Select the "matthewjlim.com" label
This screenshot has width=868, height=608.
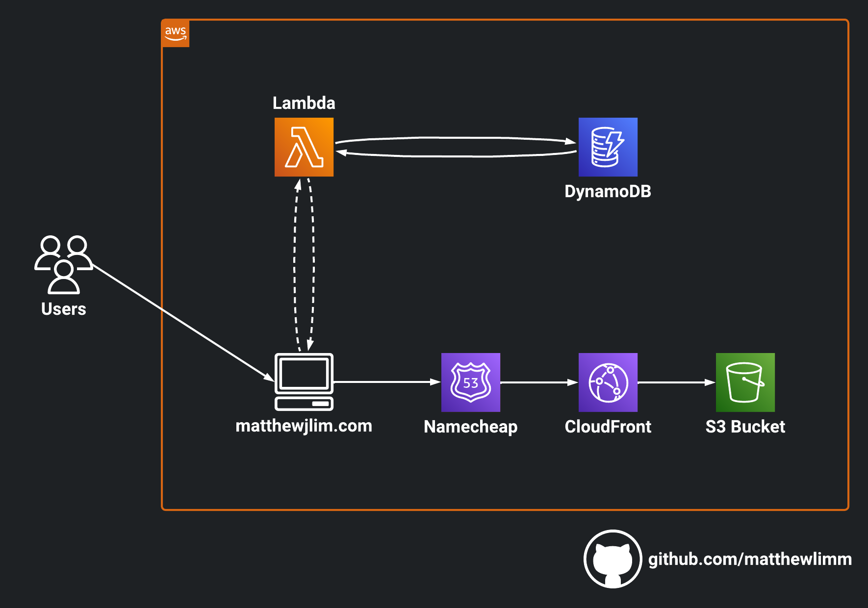[304, 426]
